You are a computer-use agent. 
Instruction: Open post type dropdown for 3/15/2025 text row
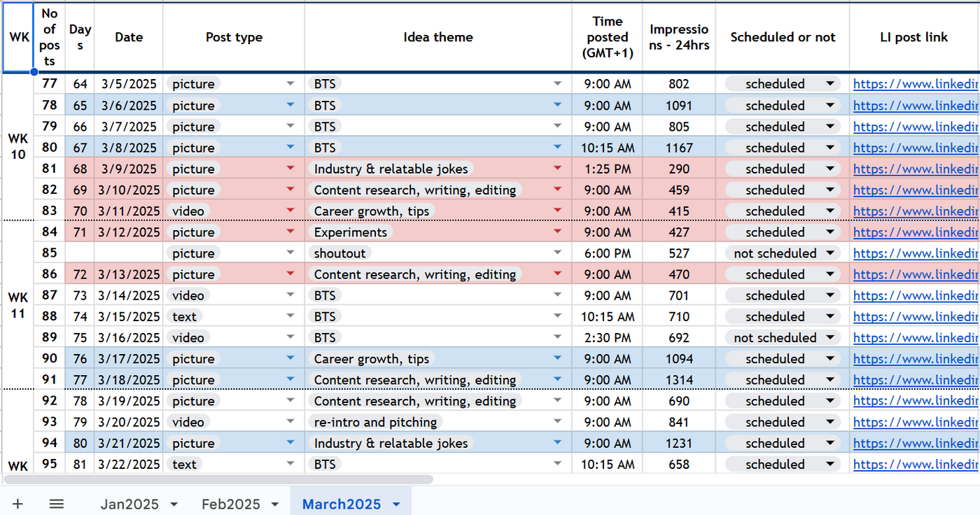(x=290, y=316)
